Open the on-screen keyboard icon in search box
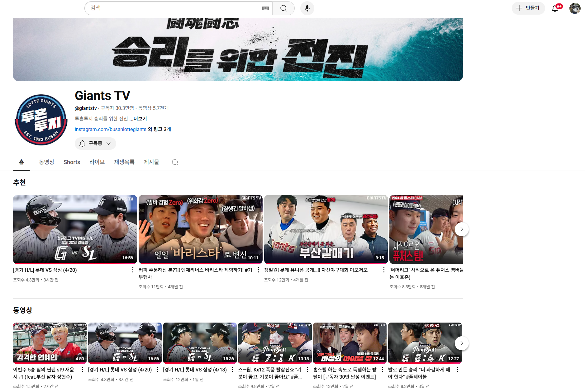Viewport: 585px width, 392px height. click(265, 8)
